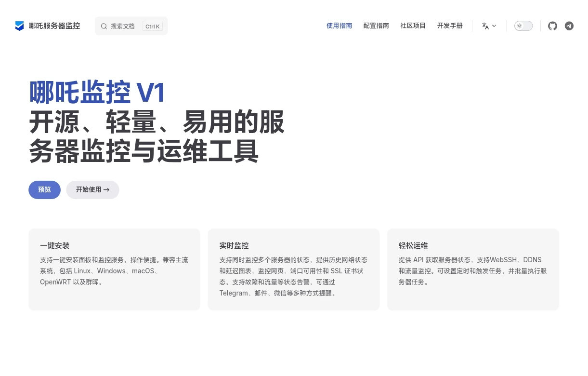Open the Telegram community channel
Image resolution: width=588 pixels, height=376 pixels.
tap(569, 26)
